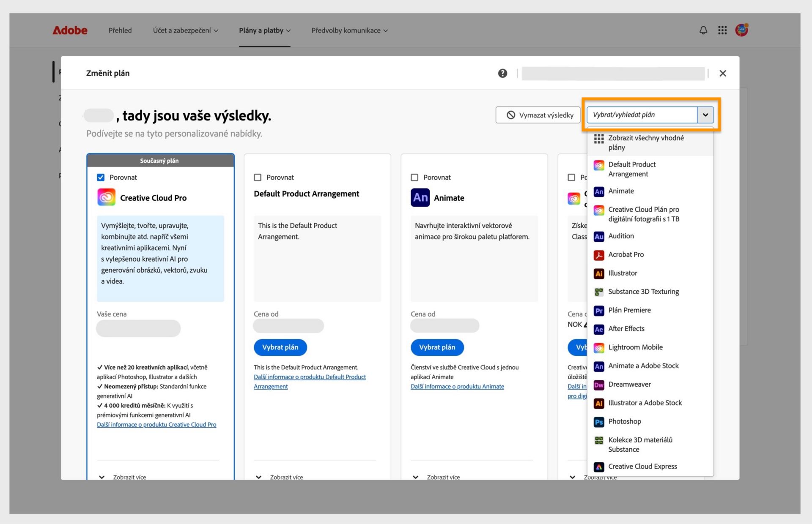Open the notifications bell
812x524 pixels.
click(x=703, y=30)
